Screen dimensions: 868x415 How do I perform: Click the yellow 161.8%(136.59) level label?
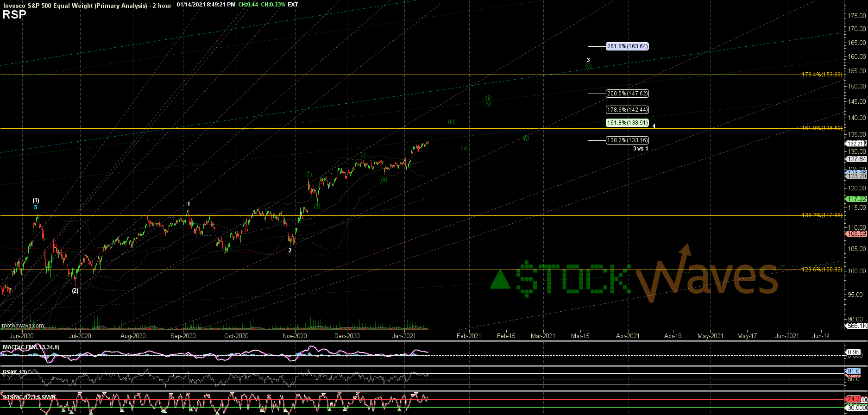coord(822,128)
